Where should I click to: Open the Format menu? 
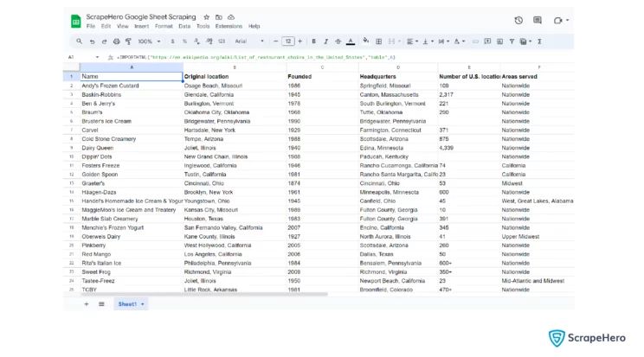pyautogui.click(x=164, y=26)
